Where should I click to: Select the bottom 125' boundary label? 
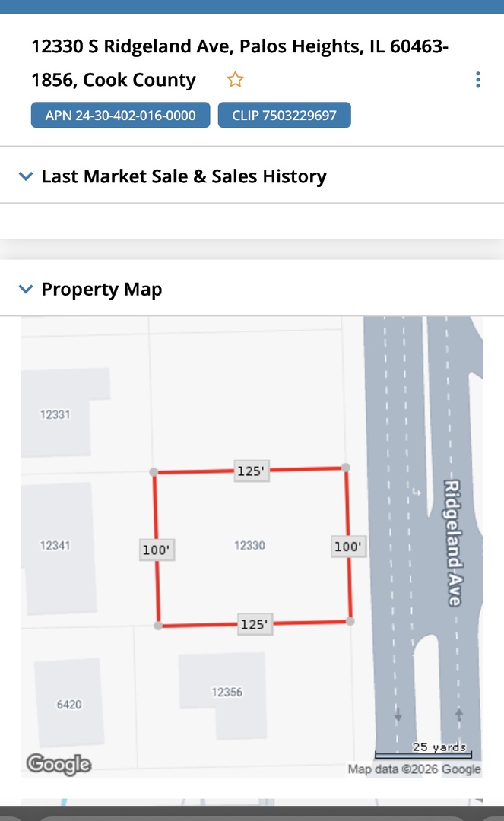click(254, 624)
